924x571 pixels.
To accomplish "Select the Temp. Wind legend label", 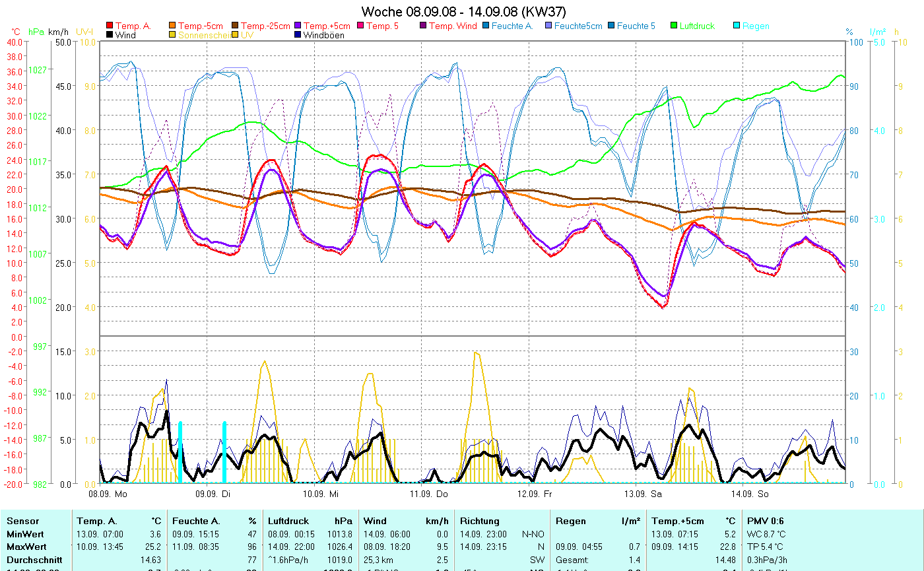I will [452, 26].
